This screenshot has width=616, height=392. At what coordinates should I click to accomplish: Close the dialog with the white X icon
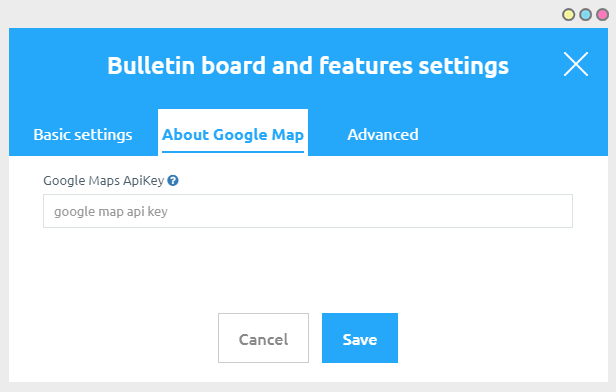coord(576,64)
